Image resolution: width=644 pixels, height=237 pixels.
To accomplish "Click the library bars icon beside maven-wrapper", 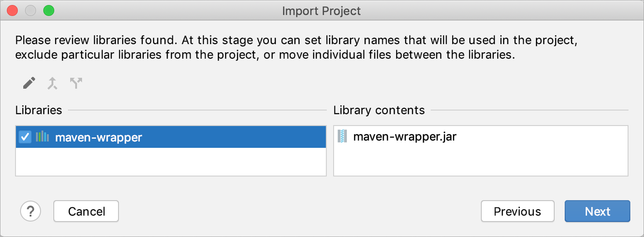I will click(42, 136).
